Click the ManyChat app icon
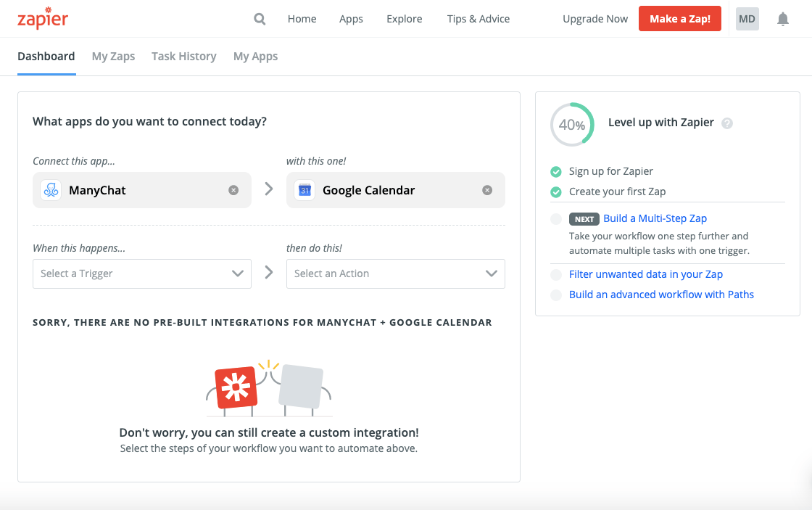 (51, 190)
